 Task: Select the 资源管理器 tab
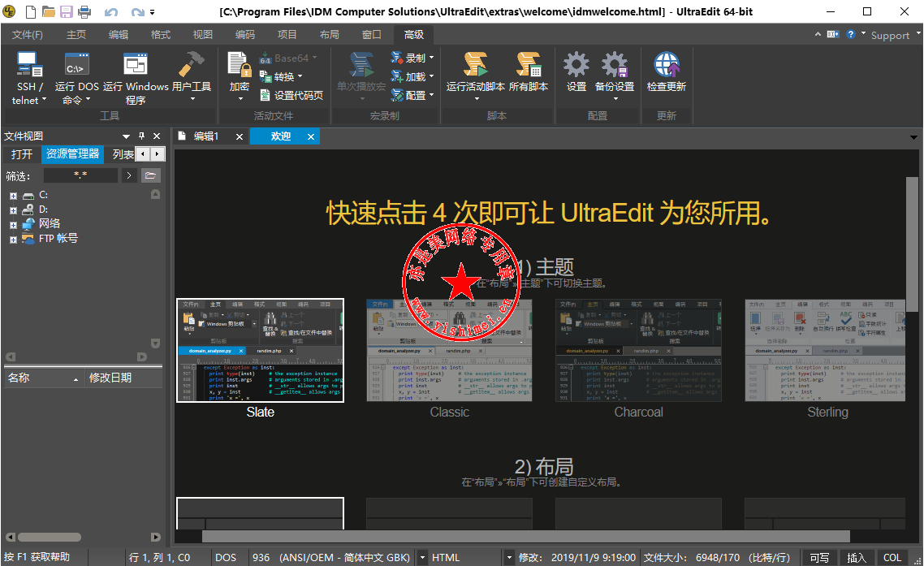click(73, 154)
